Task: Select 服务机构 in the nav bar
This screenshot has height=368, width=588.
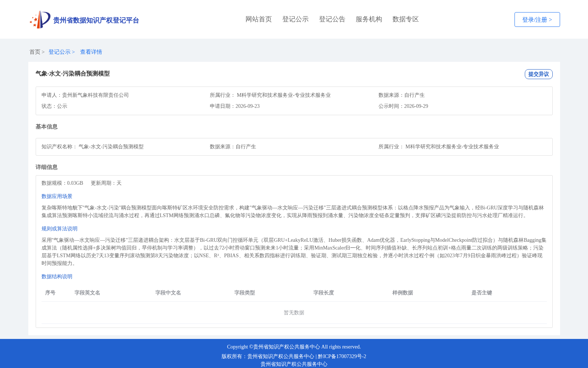Action: pos(369,19)
